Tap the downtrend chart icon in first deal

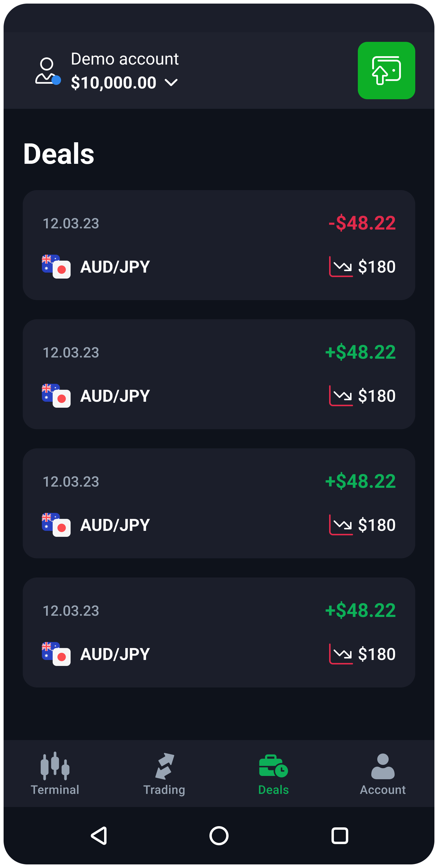pyautogui.click(x=341, y=267)
